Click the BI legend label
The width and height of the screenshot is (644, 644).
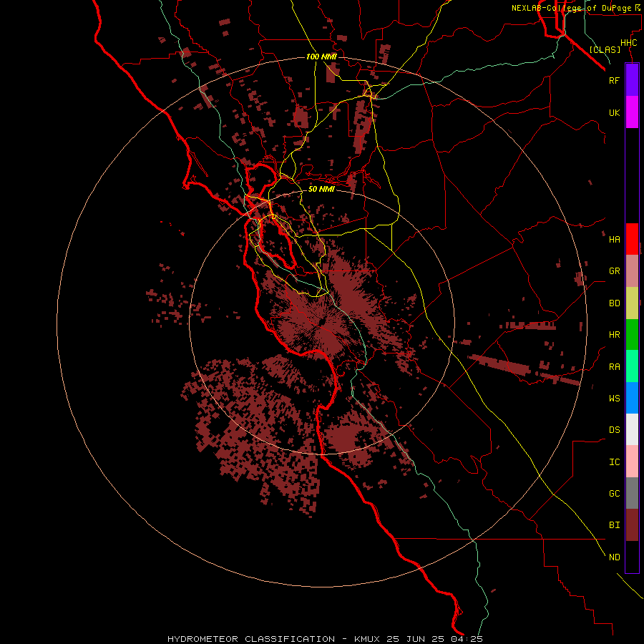click(x=615, y=525)
